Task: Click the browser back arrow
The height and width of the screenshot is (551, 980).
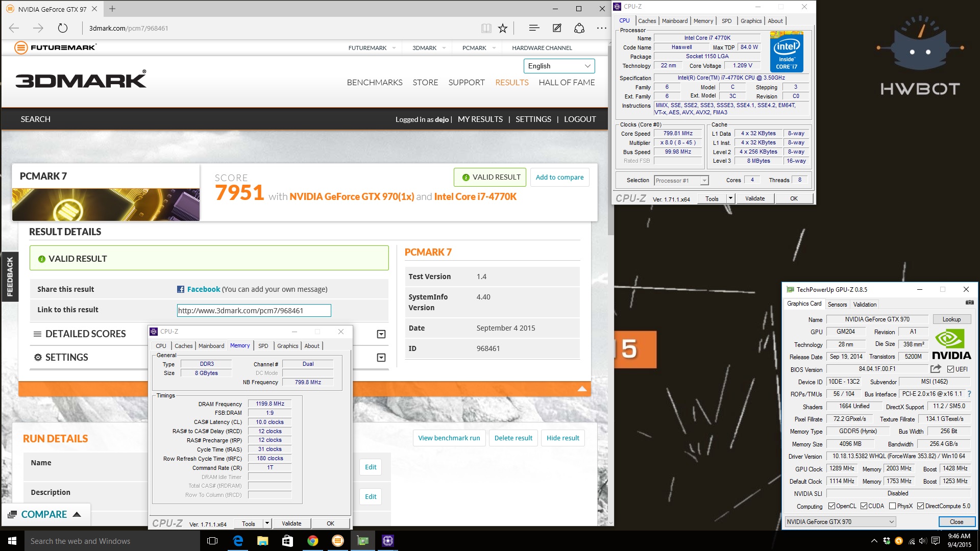Action: (x=14, y=28)
